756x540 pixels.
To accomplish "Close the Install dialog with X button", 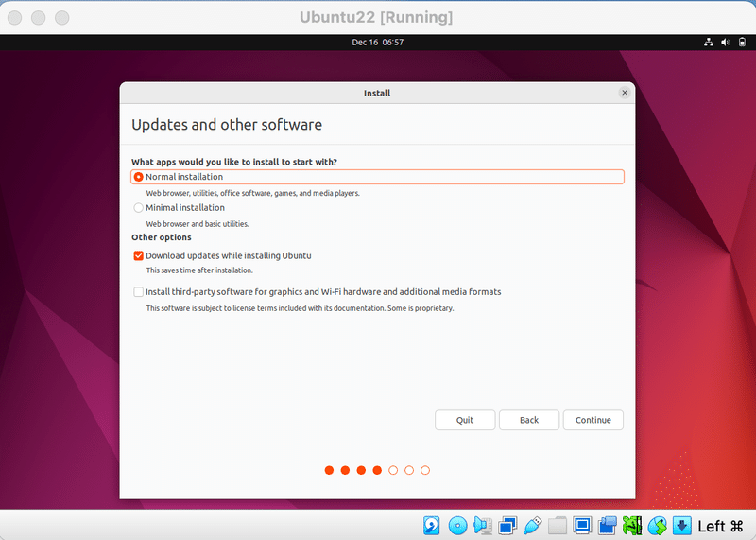I will 625,93.
